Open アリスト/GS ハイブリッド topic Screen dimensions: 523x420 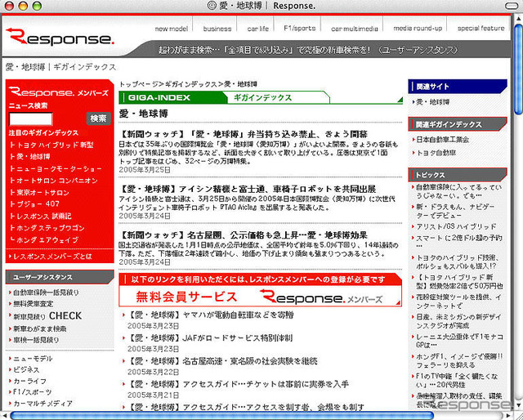tap(456, 226)
